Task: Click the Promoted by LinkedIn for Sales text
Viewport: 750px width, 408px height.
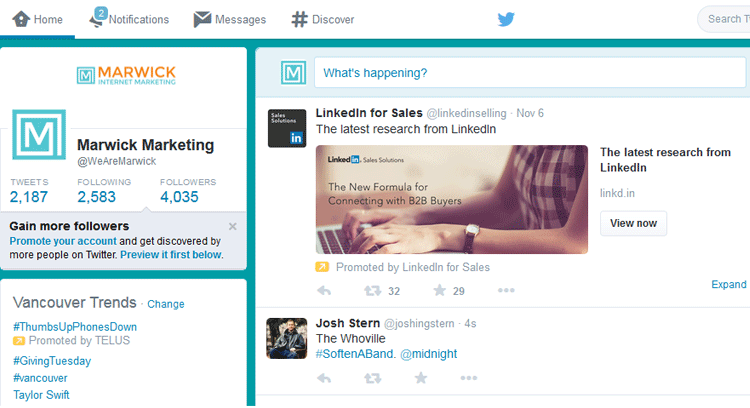Action: tap(413, 267)
